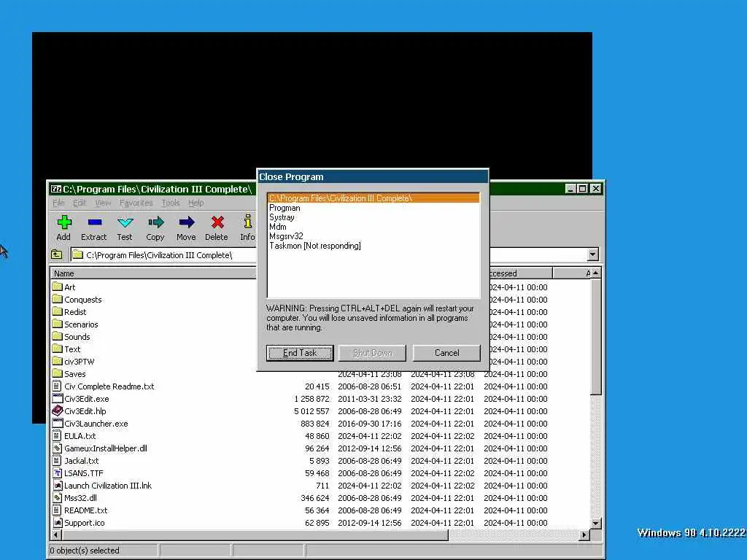
Task: Click the Accessed column header
Action: click(521, 273)
